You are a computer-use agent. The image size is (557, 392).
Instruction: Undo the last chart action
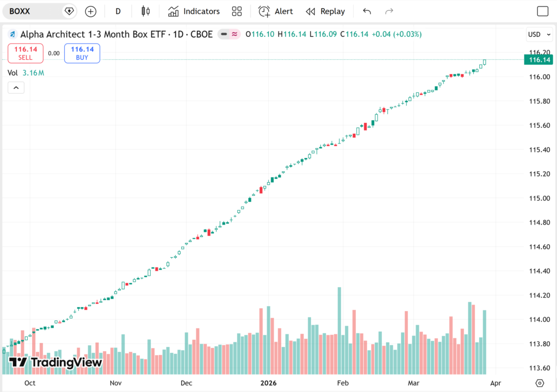tap(367, 11)
